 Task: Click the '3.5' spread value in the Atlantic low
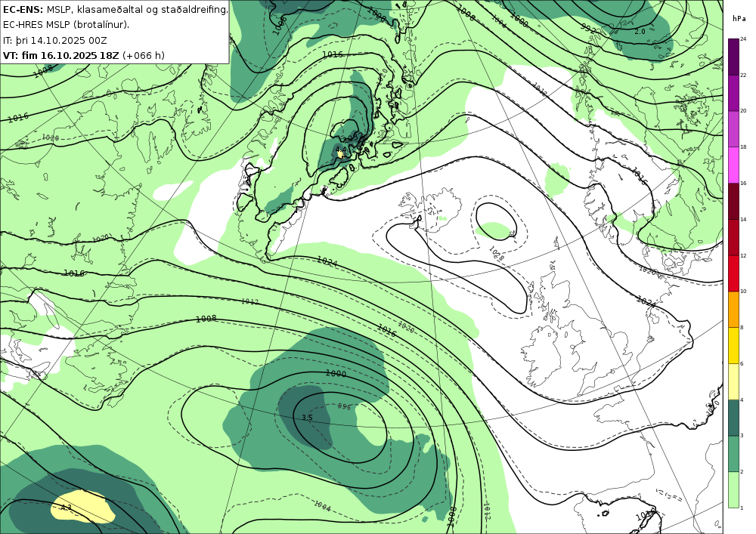tap(307, 418)
